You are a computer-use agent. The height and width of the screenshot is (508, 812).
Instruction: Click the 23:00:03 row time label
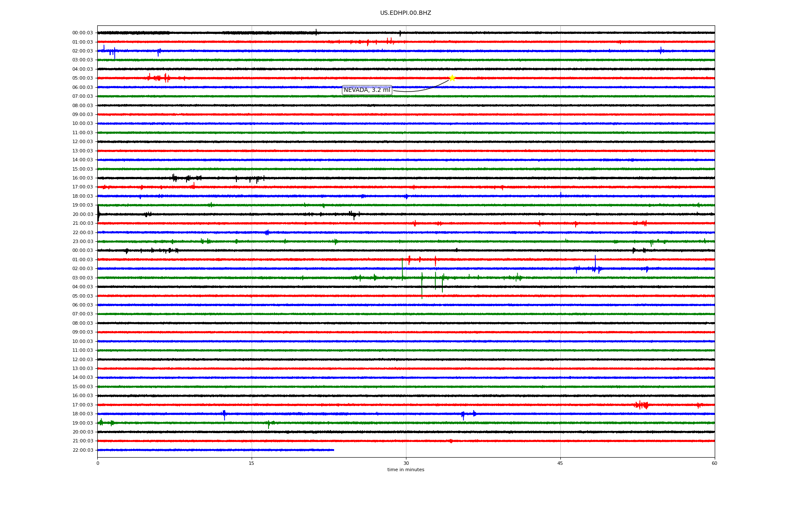tap(82, 242)
